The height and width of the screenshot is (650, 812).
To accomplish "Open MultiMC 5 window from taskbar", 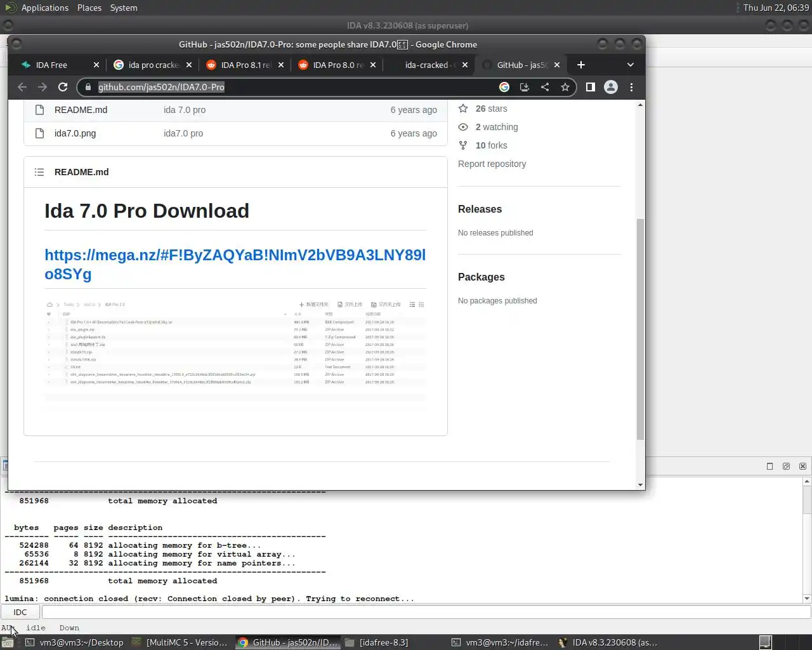I will coord(180,642).
